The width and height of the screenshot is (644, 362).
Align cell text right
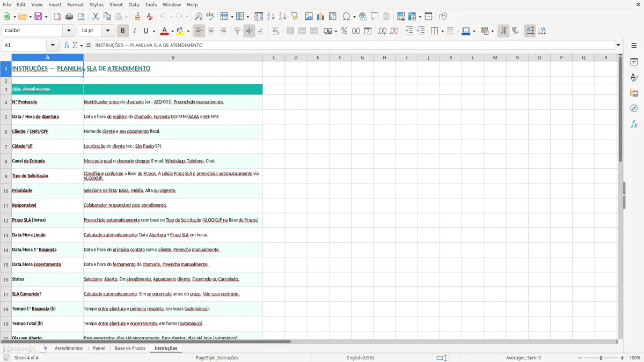[223, 31]
